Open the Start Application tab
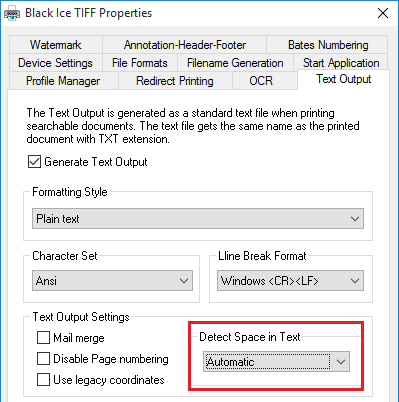The height and width of the screenshot is (402, 399). [341, 63]
